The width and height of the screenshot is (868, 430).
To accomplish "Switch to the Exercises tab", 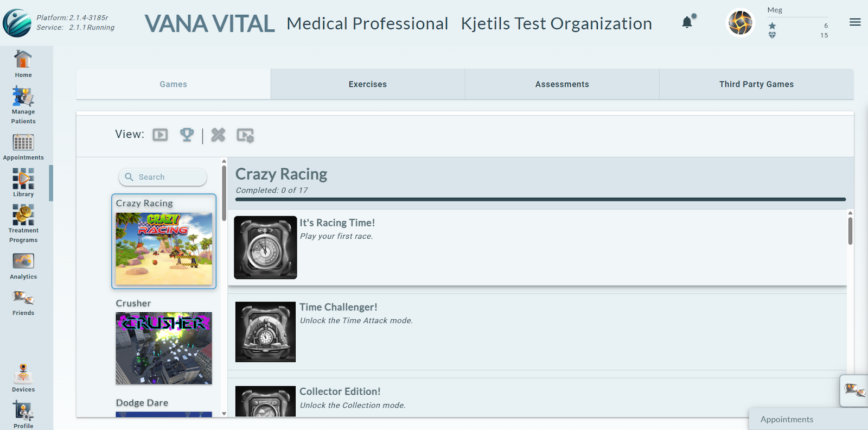I will (368, 84).
